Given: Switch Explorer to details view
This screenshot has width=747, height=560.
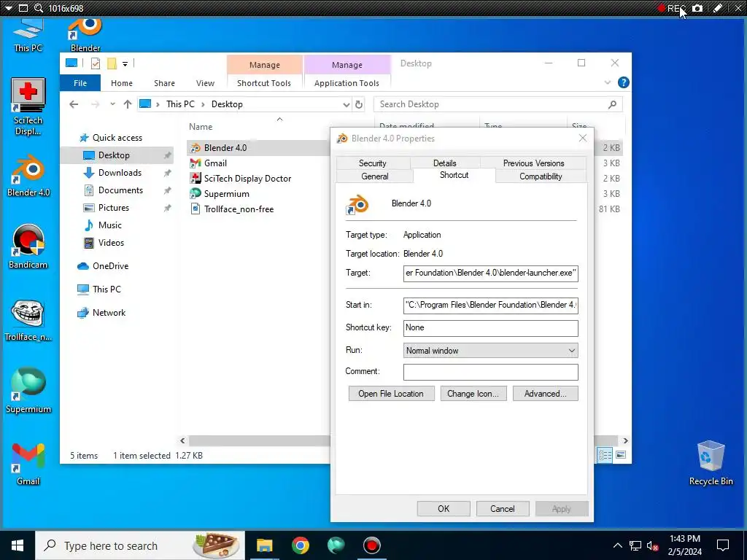Looking at the screenshot, I should [605, 455].
